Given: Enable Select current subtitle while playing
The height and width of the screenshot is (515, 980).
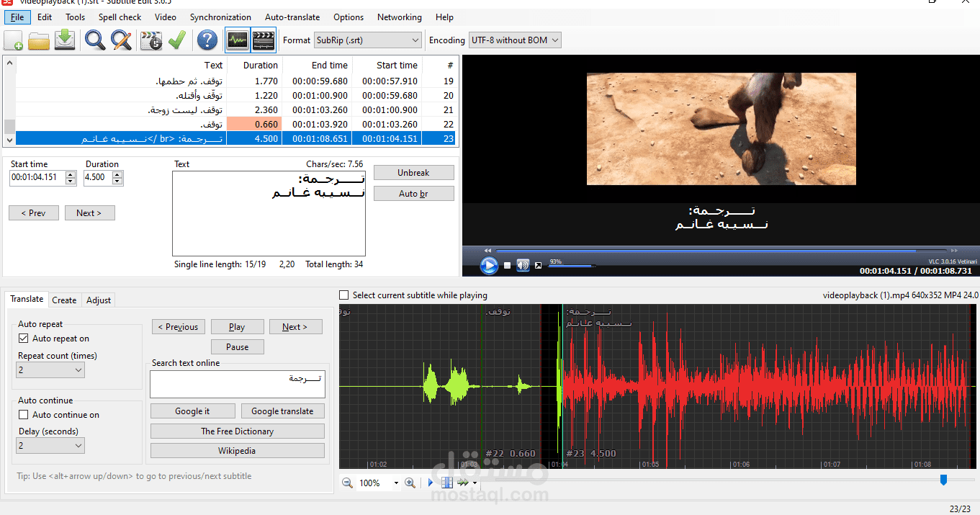Looking at the screenshot, I should [344, 295].
